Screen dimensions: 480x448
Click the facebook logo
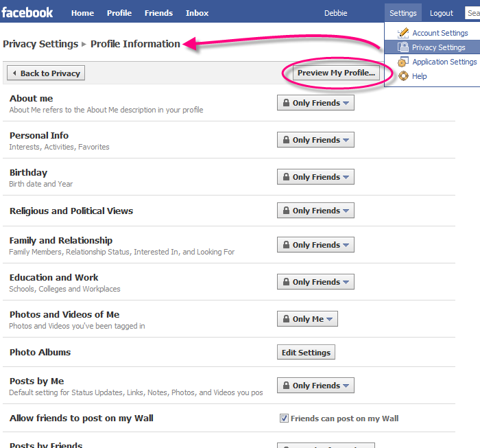tap(27, 13)
